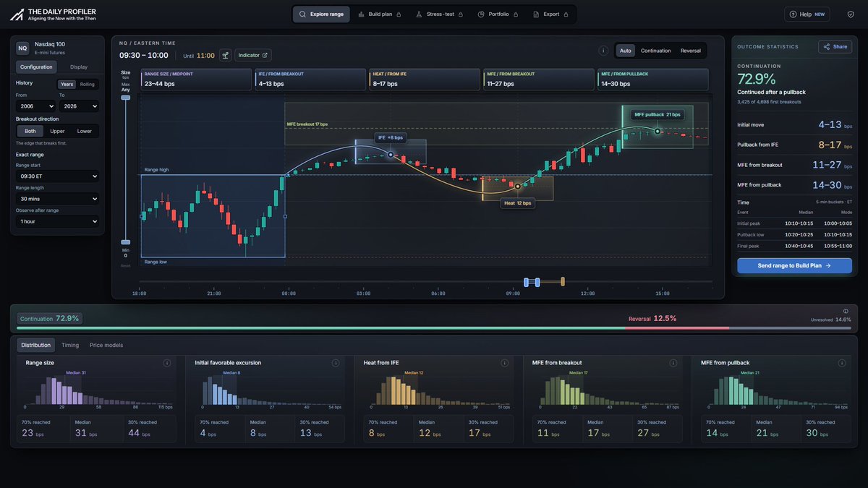Viewport: 868px width, 488px height.
Task: Click info icon for MFE from pullback
Action: (843, 363)
